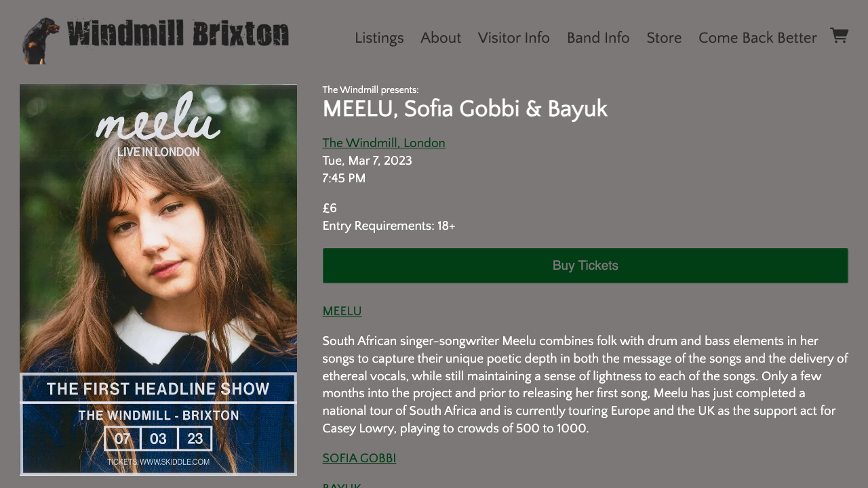Viewport: 868px width, 488px height.
Task: Open the MEELU artist link
Action: click(342, 311)
